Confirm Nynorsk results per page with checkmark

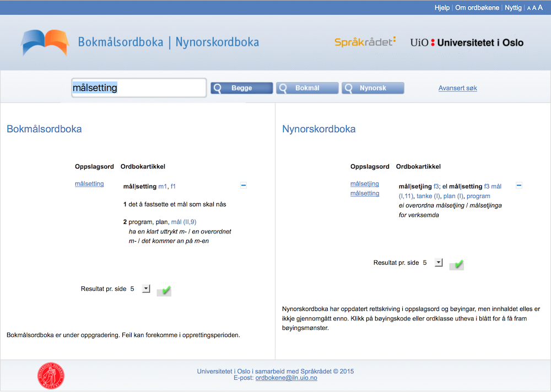456,264
